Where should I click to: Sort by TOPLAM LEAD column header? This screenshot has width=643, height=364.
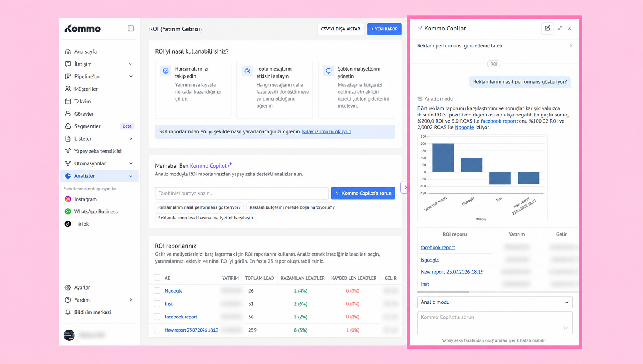pyautogui.click(x=260, y=278)
